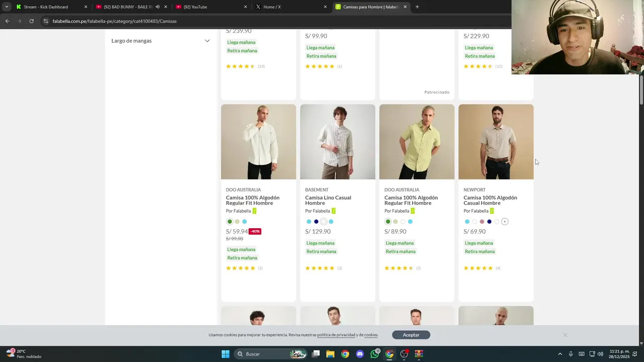Pick pink swatch on the Newport shirt
Viewport: 644px width, 362px height.
482,222
